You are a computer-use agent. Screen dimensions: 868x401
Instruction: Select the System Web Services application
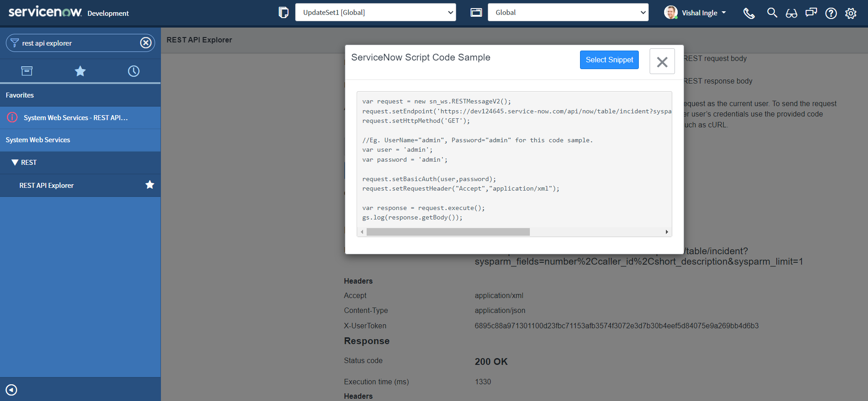pos(80,140)
